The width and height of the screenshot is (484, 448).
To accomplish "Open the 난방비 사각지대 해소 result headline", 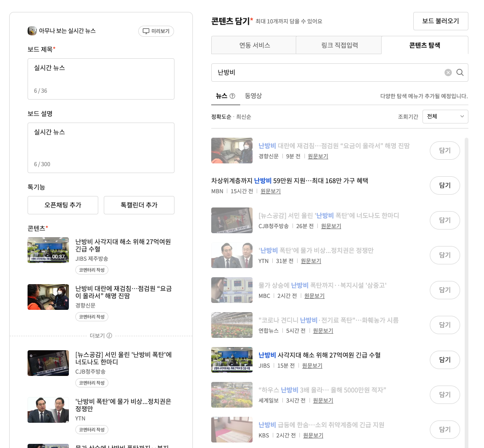I will [320, 355].
